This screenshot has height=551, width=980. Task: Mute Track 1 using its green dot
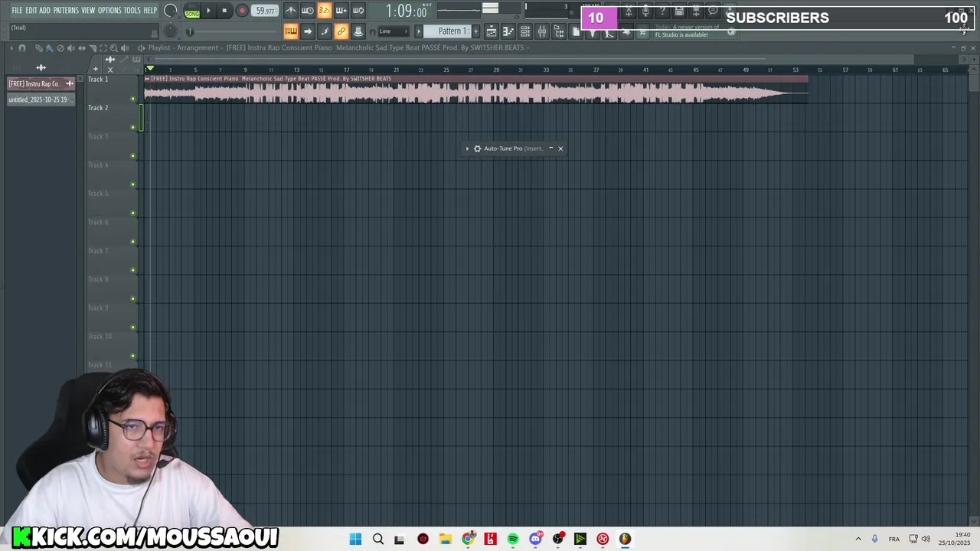(x=133, y=99)
